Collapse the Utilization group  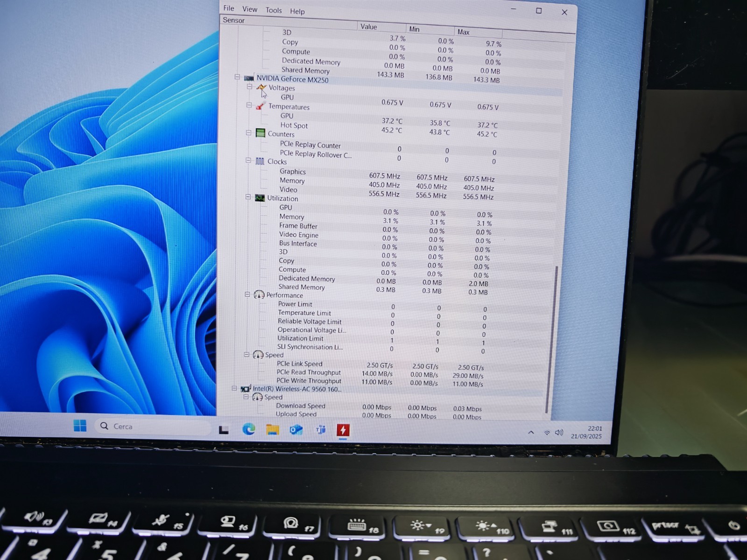click(248, 197)
